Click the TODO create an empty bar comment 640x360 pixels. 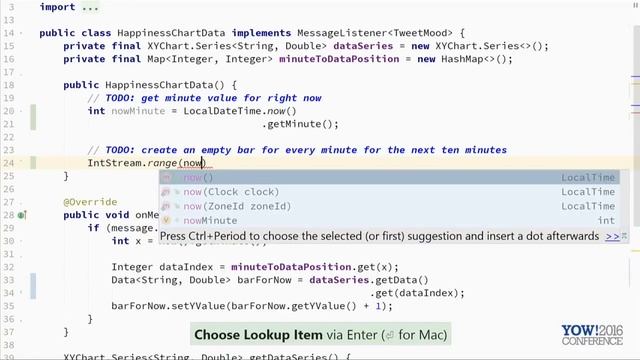(297, 150)
